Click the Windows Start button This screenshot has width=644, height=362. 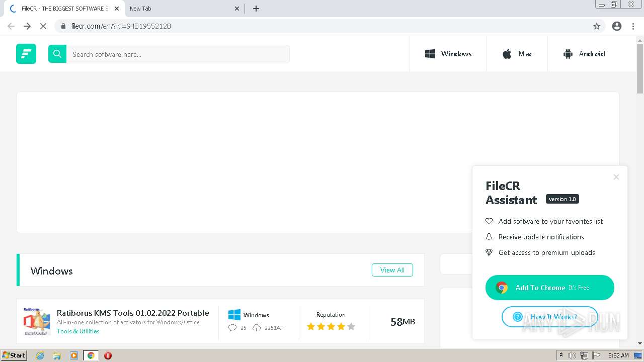coord(14,355)
